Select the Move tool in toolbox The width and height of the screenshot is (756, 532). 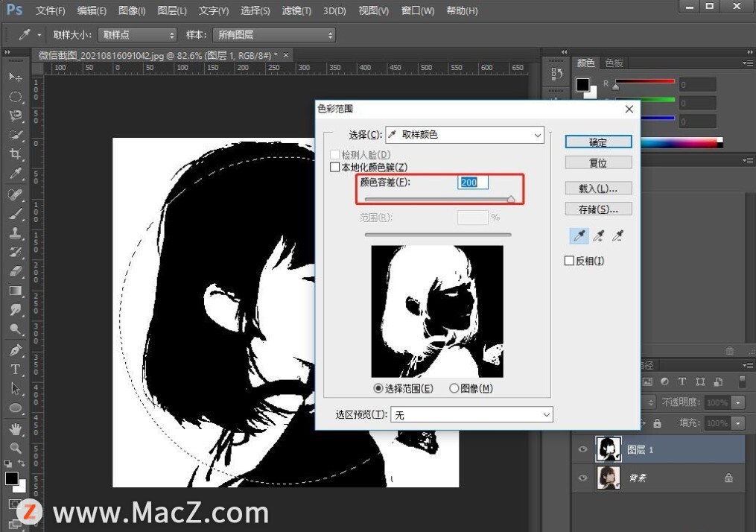tap(16, 77)
